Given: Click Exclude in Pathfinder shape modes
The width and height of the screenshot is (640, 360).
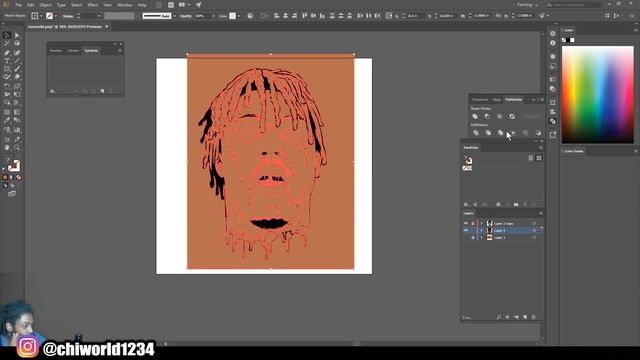Looking at the screenshot, I should (x=512, y=116).
